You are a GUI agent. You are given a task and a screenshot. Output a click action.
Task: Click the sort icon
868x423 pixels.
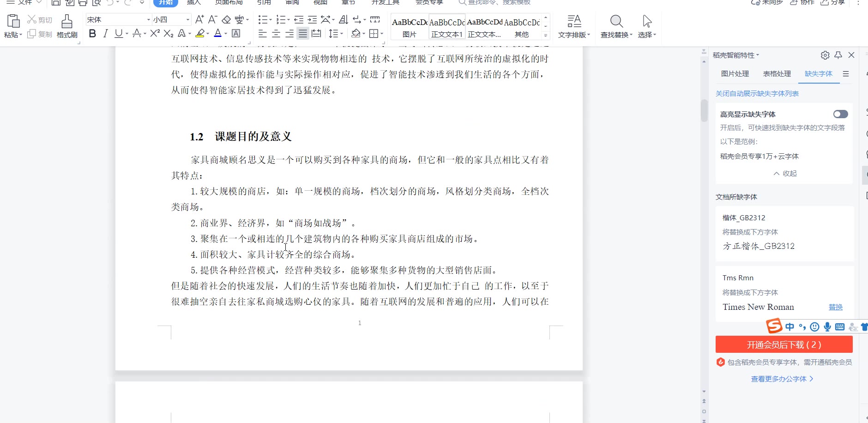[344, 19]
